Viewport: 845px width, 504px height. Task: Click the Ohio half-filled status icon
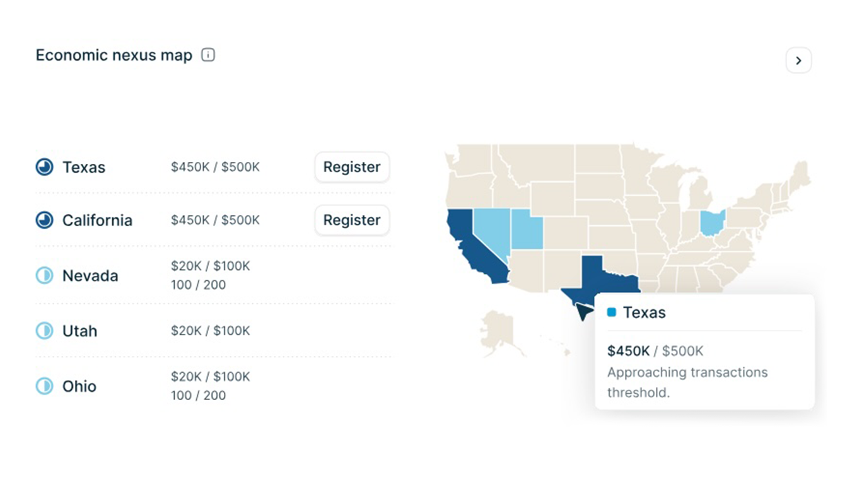(x=44, y=386)
